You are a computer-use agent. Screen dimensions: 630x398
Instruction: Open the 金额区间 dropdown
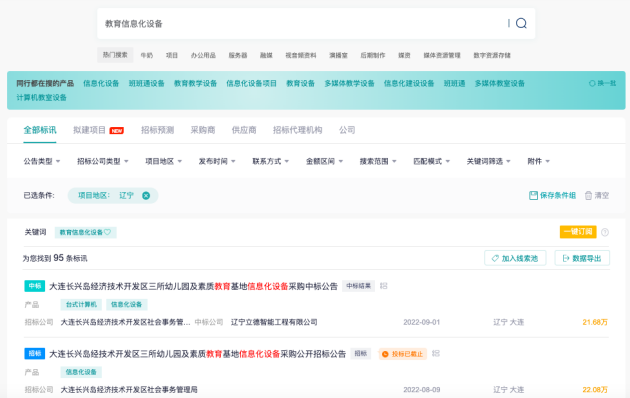click(x=324, y=161)
